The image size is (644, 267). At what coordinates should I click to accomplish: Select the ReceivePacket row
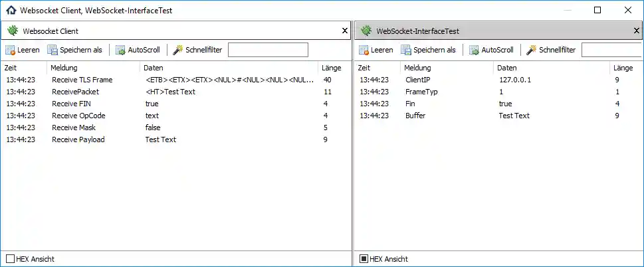(175, 92)
